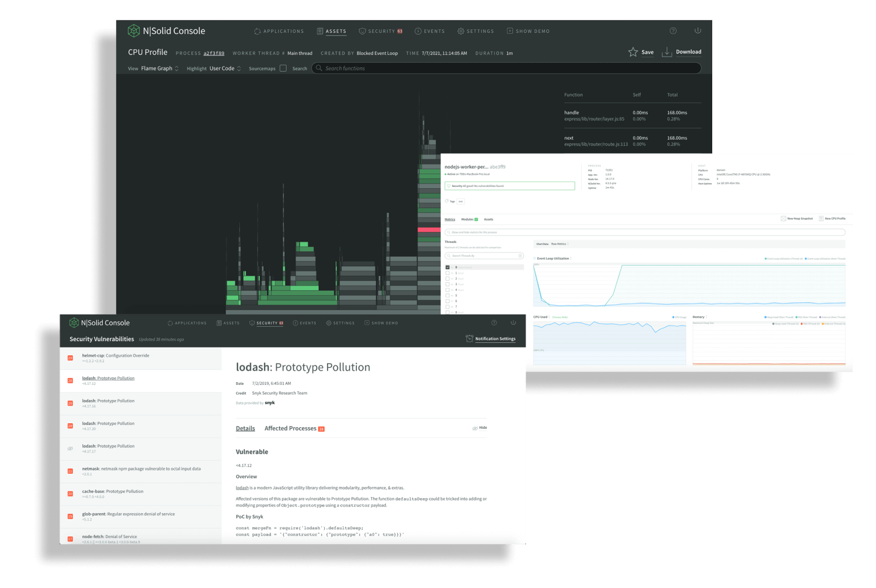
Task: Click Search Threads By input
Action: point(484,256)
